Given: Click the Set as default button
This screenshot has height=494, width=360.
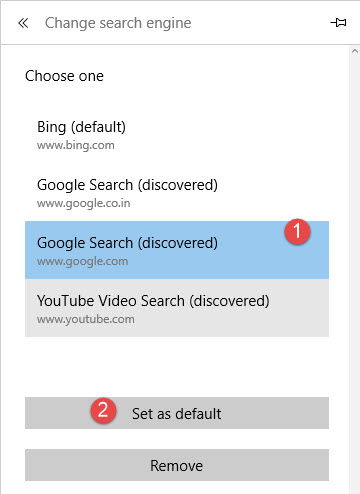Looking at the screenshot, I should coord(177,413).
